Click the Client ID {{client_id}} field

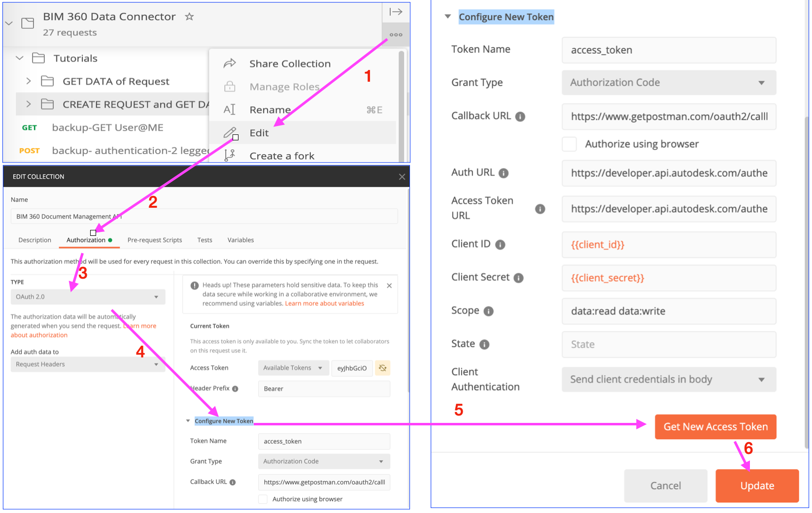click(x=669, y=245)
